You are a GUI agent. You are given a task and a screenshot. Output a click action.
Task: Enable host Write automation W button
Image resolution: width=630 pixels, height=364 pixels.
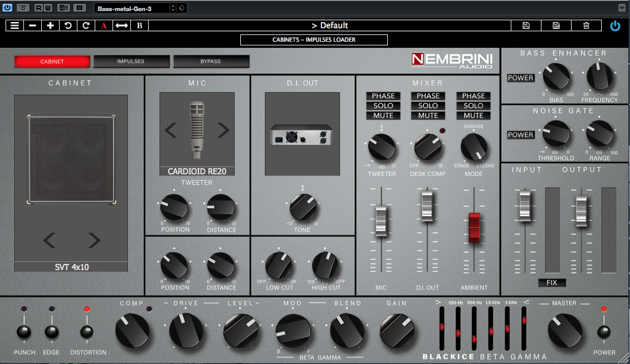click(x=47, y=7)
